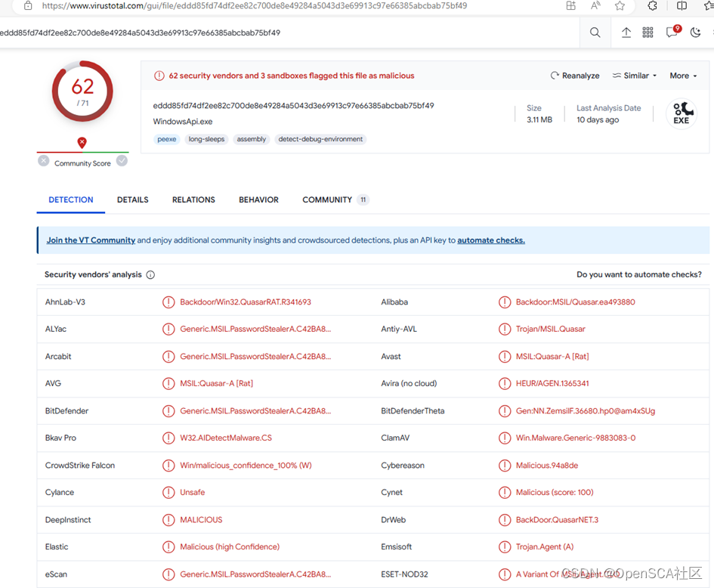Click AhnLab-V3 detection warning icon

click(168, 302)
